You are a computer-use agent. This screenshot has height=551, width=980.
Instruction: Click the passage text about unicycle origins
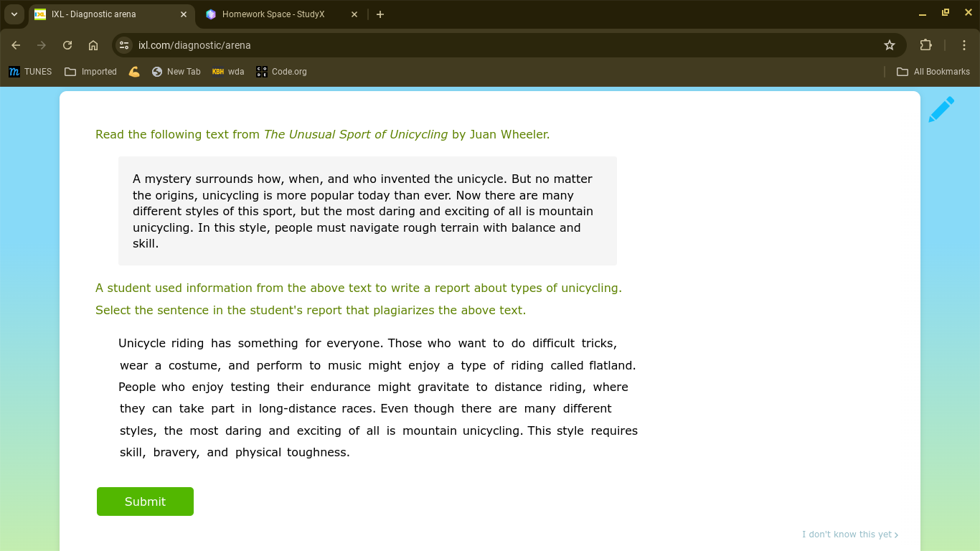[x=367, y=211]
